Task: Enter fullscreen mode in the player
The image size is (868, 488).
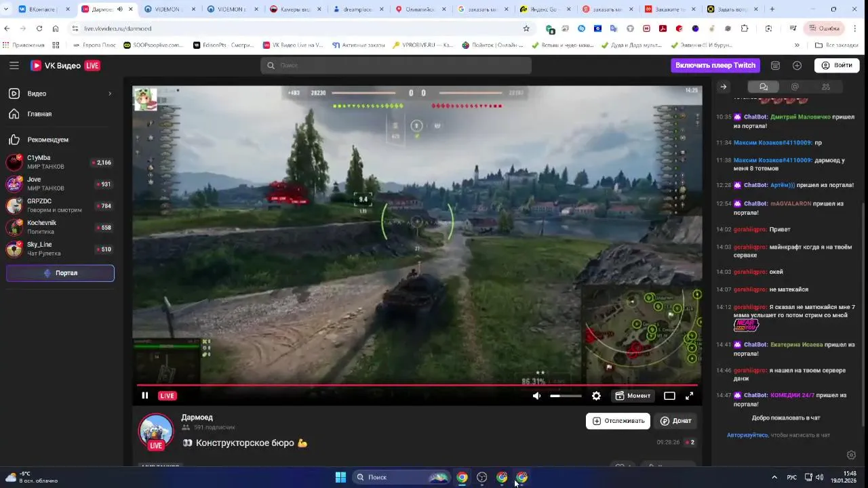Action: 689,396
